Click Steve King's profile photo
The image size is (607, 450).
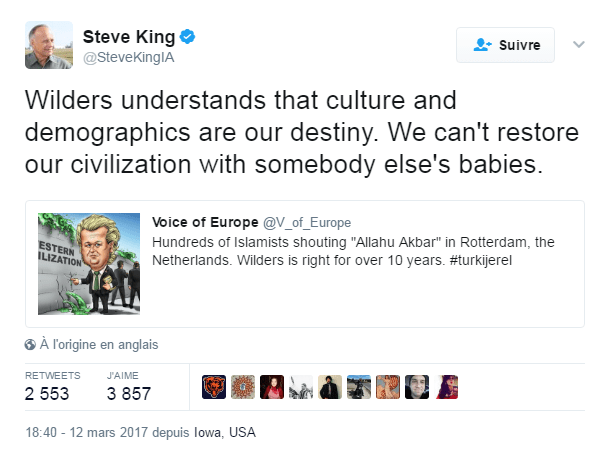pos(48,45)
